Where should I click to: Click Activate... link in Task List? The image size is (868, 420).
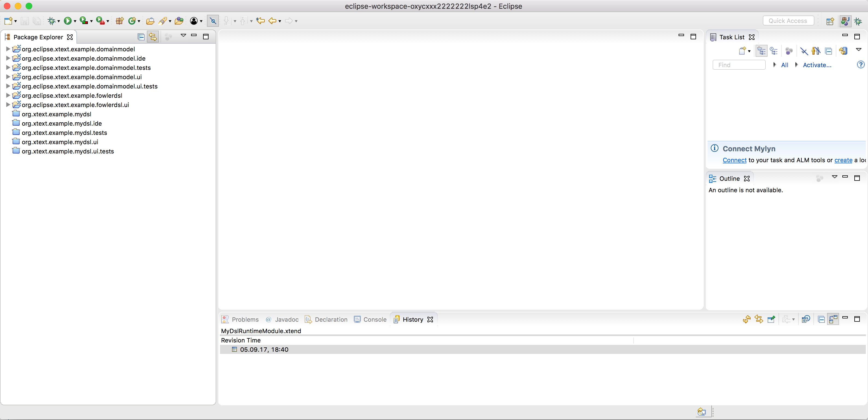(x=817, y=65)
